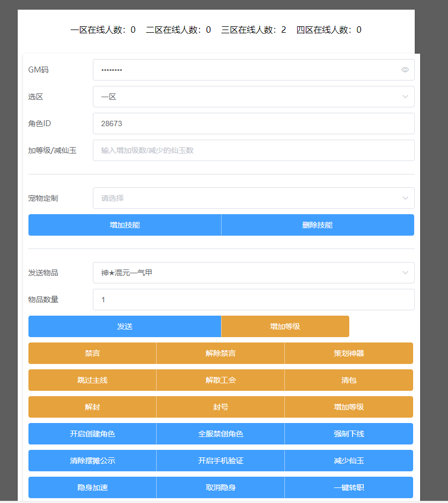The height and width of the screenshot is (503, 448).
Task: Disband the guild via 解散工会
Action: pos(221,380)
